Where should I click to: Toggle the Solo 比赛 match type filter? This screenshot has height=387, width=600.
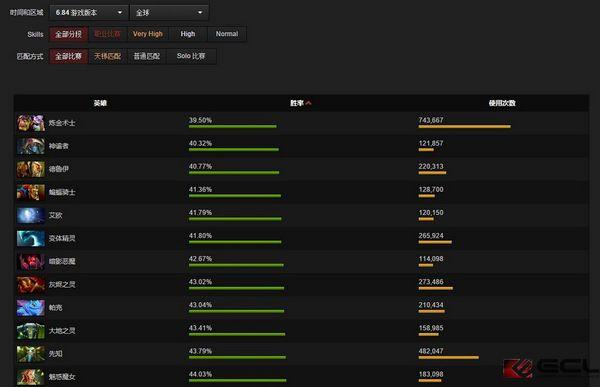tap(191, 56)
